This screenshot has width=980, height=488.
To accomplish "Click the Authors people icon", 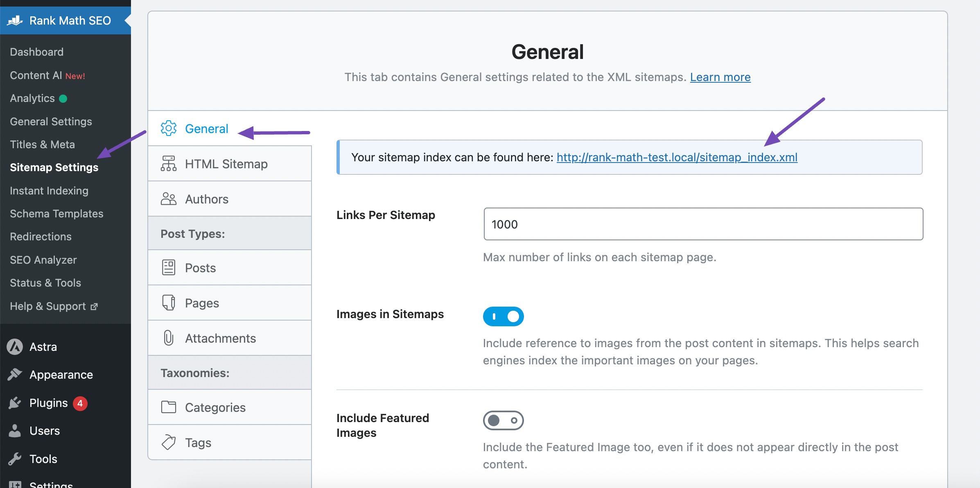I will tap(169, 199).
